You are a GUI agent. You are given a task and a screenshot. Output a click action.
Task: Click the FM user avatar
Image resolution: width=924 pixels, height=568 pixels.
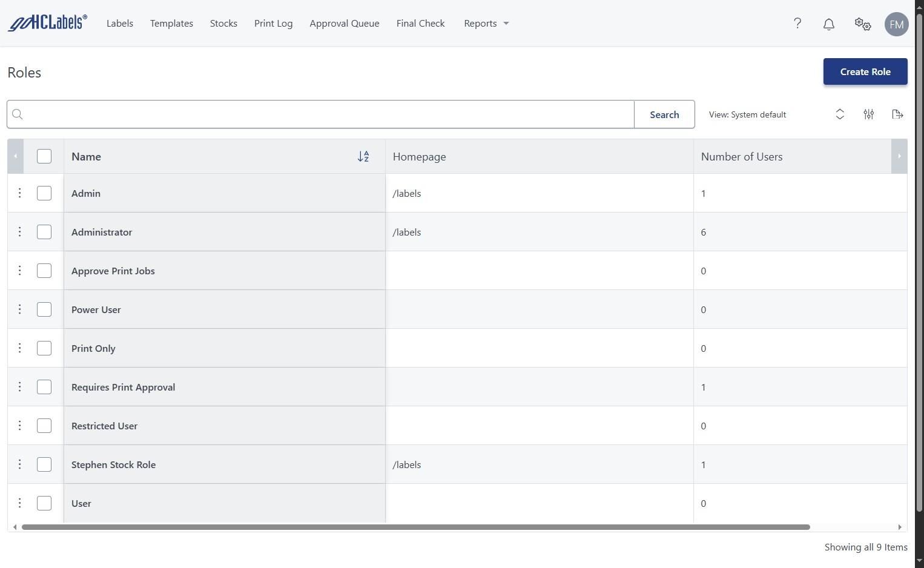click(896, 24)
